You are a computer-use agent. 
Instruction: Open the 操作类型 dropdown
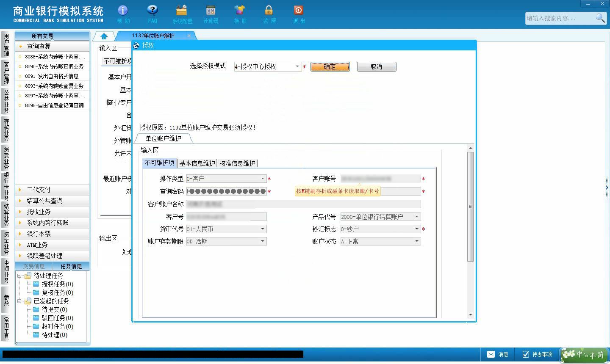point(263,179)
